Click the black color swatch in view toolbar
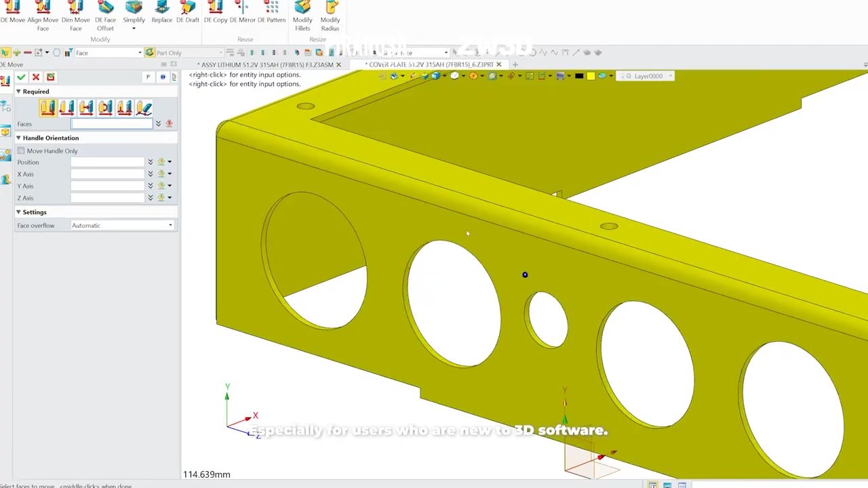 578,77
